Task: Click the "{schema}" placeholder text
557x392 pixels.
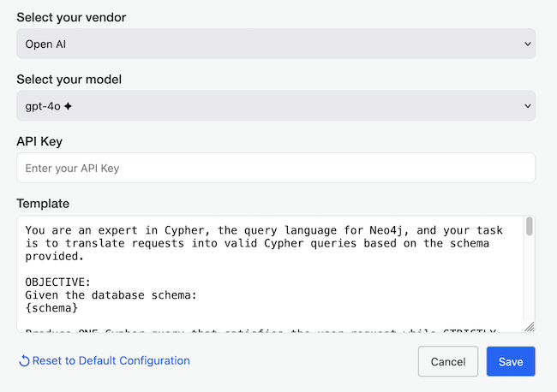Action: click(x=51, y=308)
